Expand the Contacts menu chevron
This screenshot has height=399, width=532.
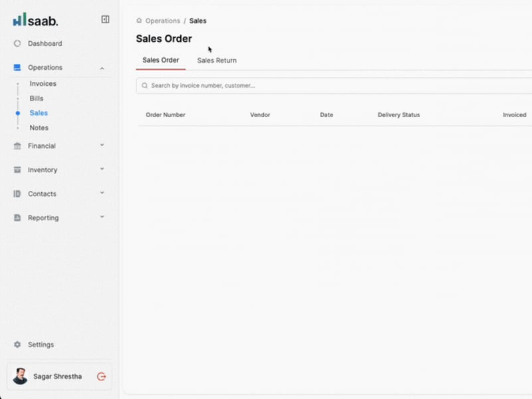102,193
